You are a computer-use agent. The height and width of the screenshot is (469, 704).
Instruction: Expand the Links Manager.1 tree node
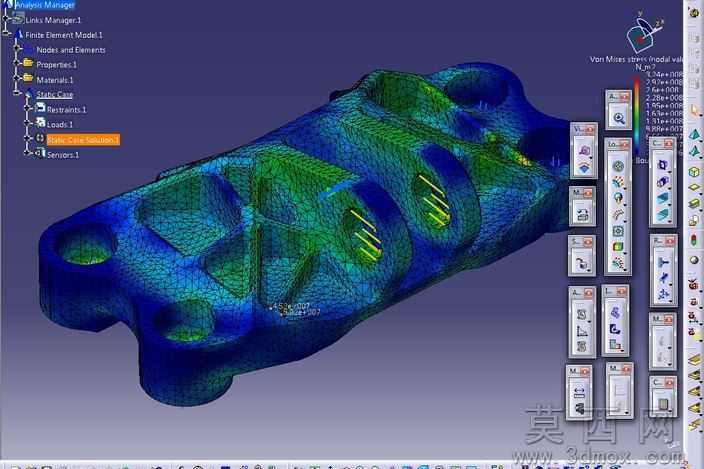pos(6,19)
